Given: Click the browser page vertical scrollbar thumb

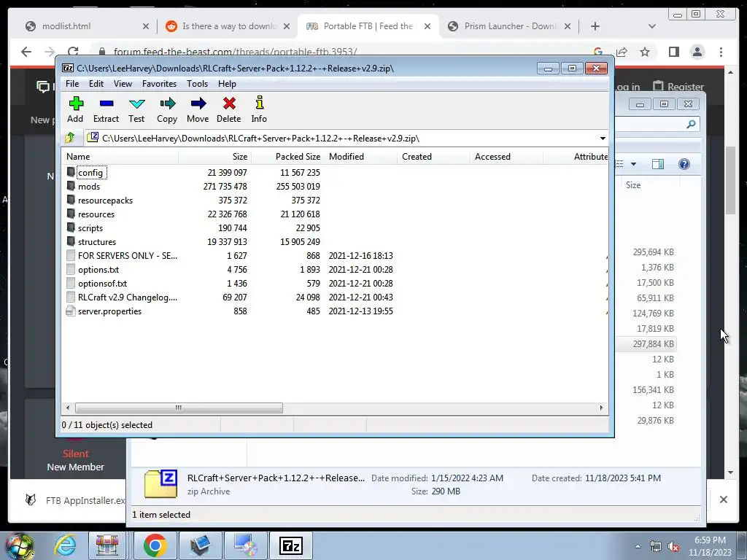Looking at the screenshot, I should (x=731, y=181).
